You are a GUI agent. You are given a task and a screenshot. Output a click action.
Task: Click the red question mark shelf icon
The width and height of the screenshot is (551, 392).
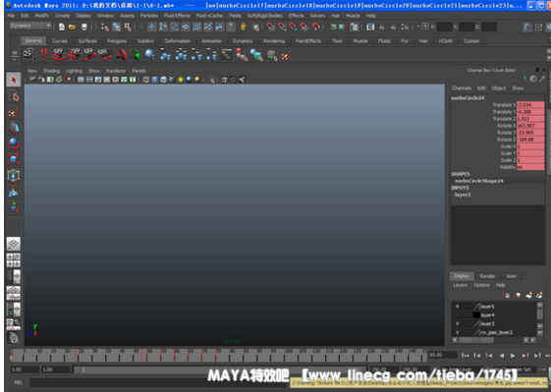point(44,55)
